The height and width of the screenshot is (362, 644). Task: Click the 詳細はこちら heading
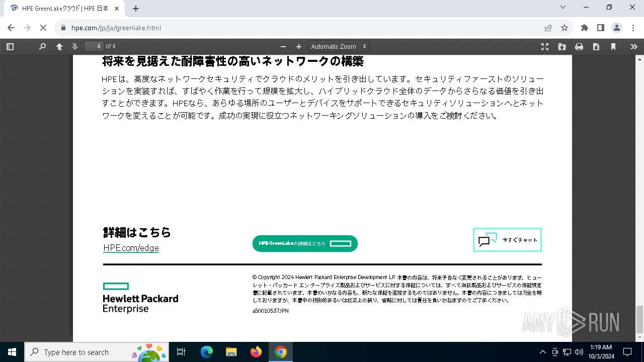tap(137, 232)
